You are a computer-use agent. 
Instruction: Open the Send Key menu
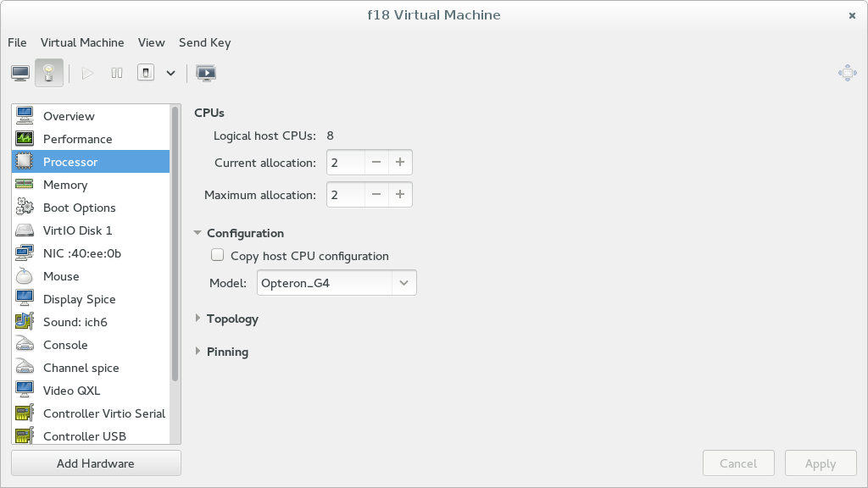click(203, 42)
